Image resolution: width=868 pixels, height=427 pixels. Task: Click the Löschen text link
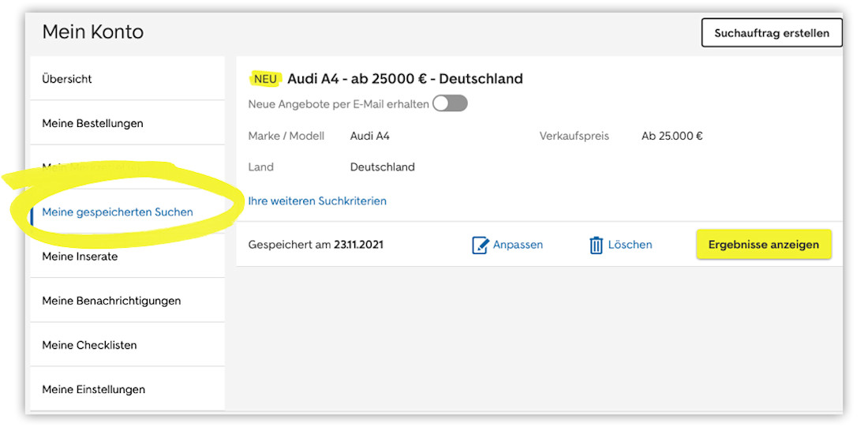click(x=630, y=245)
